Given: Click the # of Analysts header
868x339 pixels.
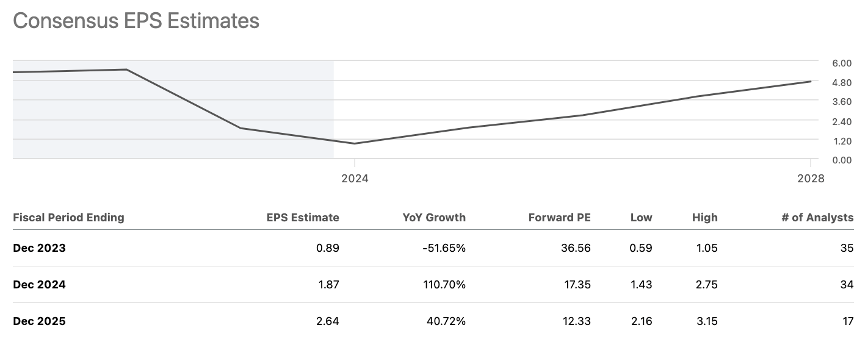Looking at the screenshot, I should point(817,218).
